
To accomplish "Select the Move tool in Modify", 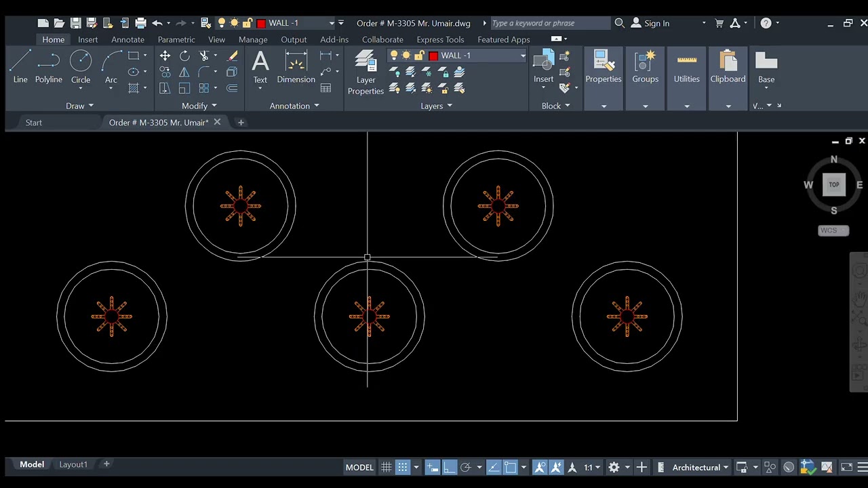I will tap(165, 56).
